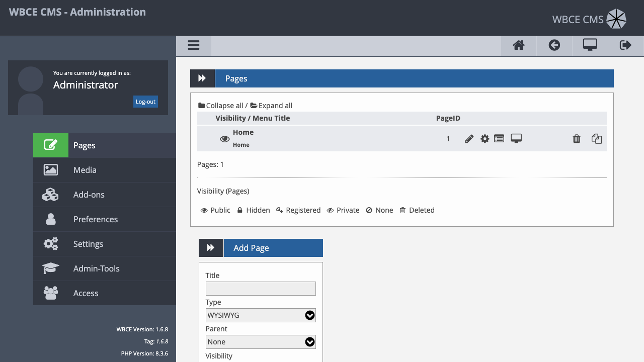Click the Private visibility legend entry
The width and height of the screenshot is (644, 362).
[343, 210]
